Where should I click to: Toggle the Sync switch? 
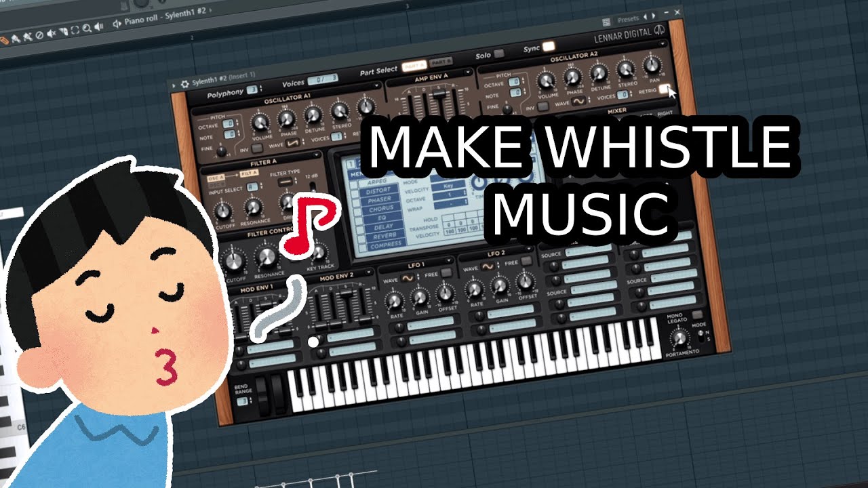[549, 46]
